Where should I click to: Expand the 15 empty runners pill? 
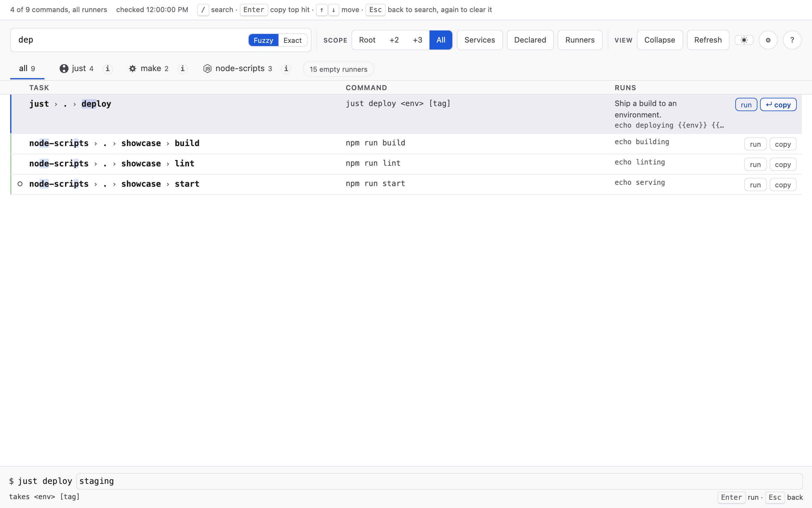coord(338,69)
